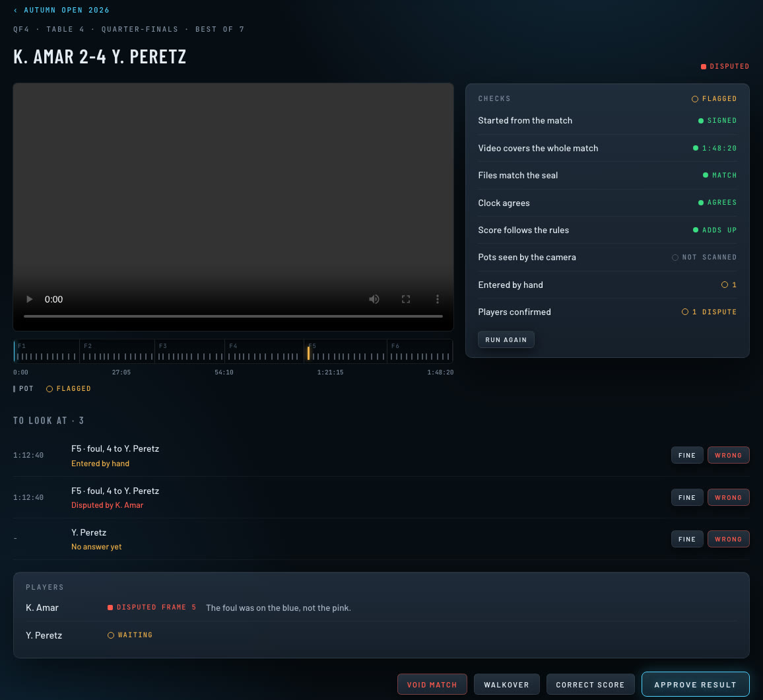Go back to Autumn Open 2026

click(61, 10)
